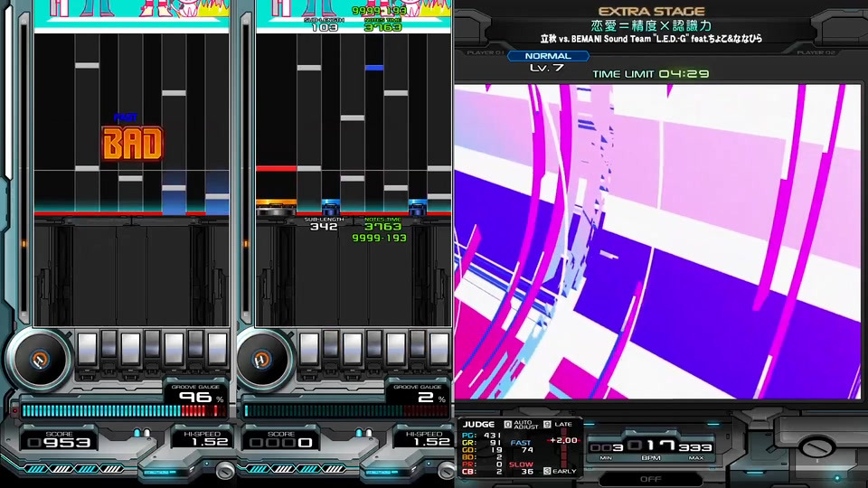The width and height of the screenshot is (868, 488).
Task: Tap Player 2 black key 2
Action: coord(331,344)
